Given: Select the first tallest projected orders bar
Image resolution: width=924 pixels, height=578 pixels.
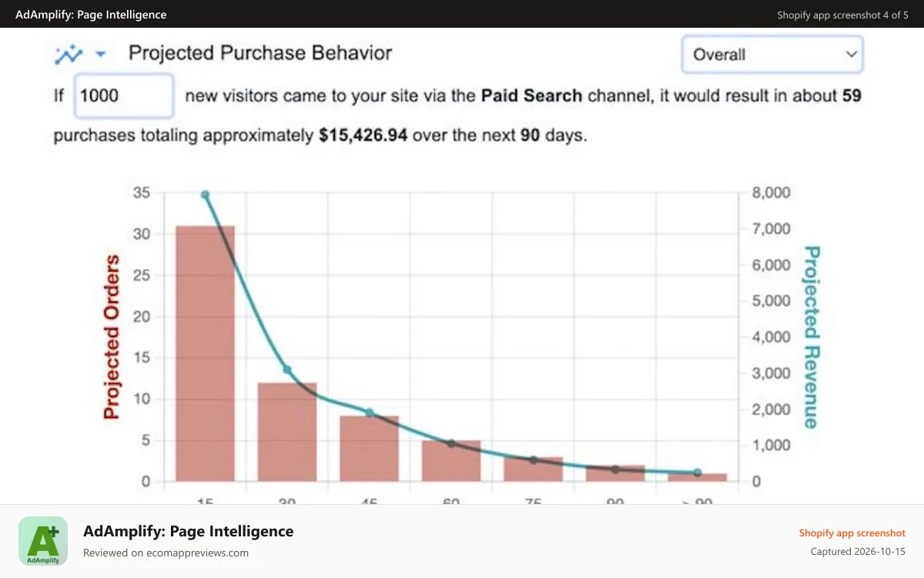Looking at the screenshot, I should (205, 354).
